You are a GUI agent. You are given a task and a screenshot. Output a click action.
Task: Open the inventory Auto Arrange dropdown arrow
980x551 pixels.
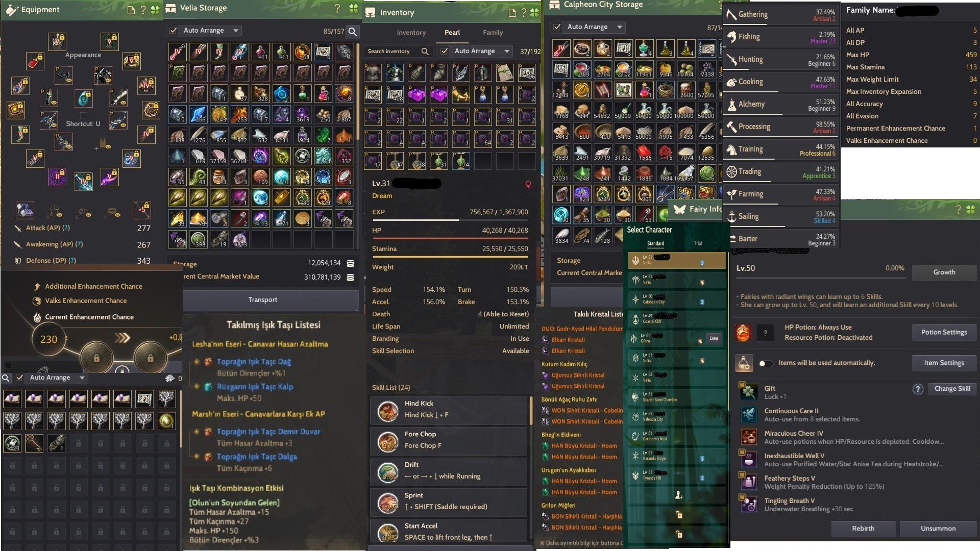(506, 51)
